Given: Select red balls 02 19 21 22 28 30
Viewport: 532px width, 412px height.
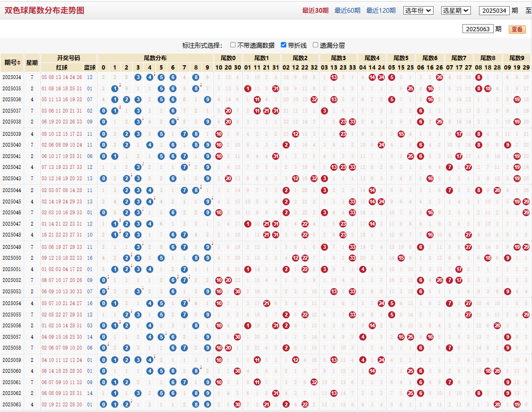Looking at the screenshot, I should [62, 404].
